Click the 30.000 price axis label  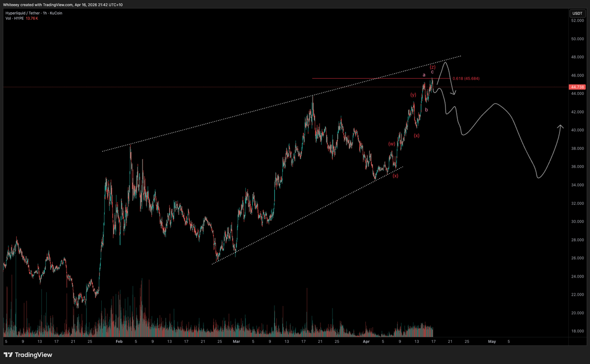(x=577, y=222)
